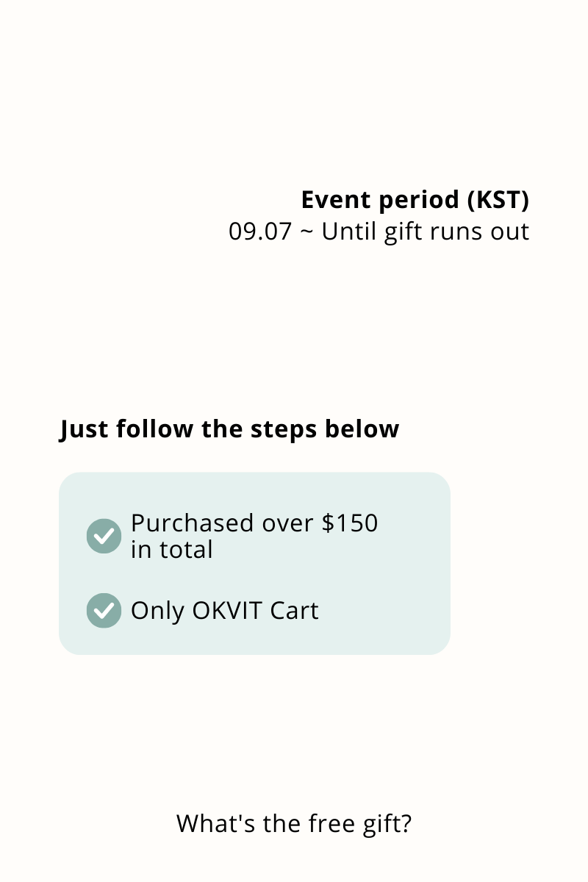Screen dimensions: 588x882
Task: Click the "Only OKVIT Cart" step label
Action: [x=224, y=611]
